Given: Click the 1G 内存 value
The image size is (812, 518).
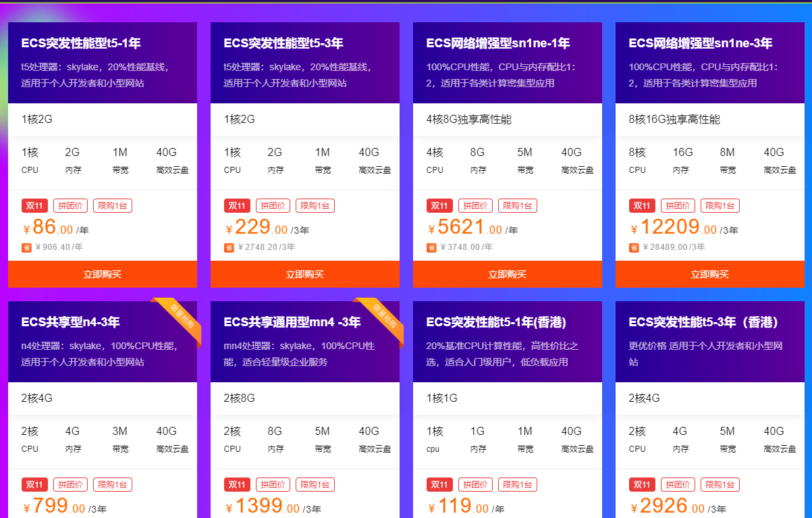Looking at the screenshot, I should tap(478, 432).
